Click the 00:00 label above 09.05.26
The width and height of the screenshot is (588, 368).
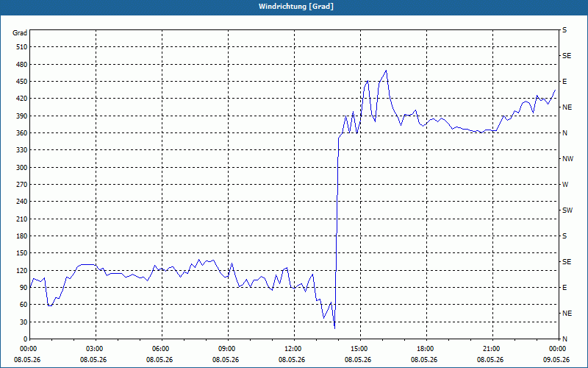click(559, 349)
